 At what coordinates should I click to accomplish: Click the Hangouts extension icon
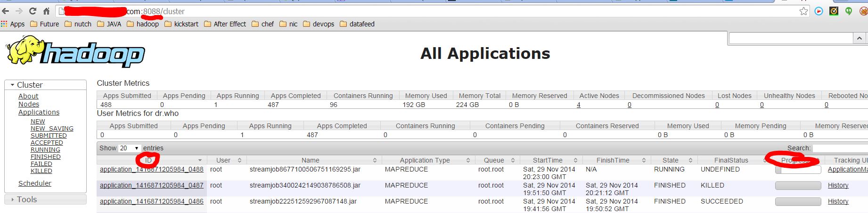[849, 11]
